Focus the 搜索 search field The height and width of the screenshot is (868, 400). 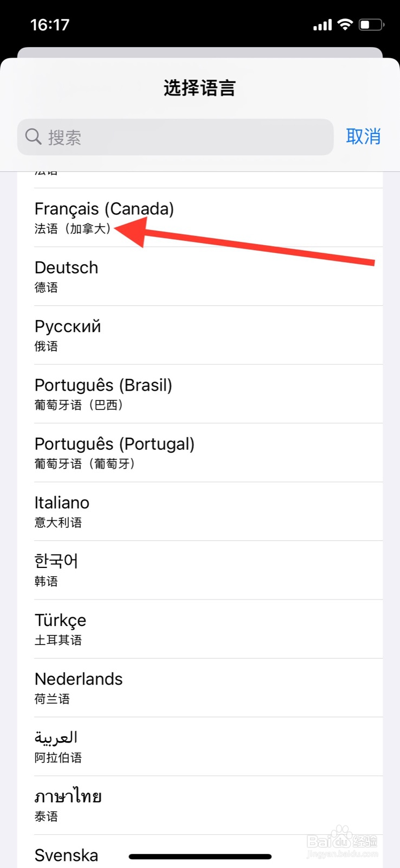[x=184, y=137]
